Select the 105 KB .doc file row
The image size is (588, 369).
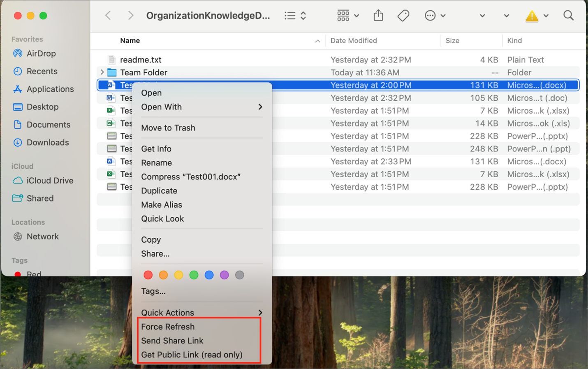tap(338, 98)
